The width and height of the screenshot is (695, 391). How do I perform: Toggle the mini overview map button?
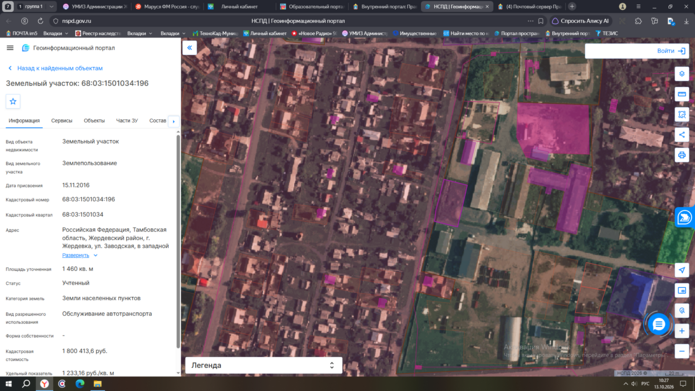pyautogui.click(x=682, y=290)
